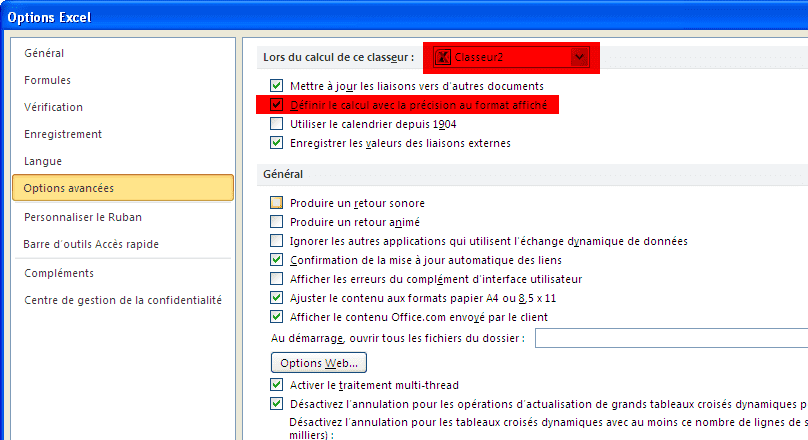This screenshot has height=440, width=808.
Task: Toggle Activer le traitement multi-thread
Action: tap(276, 385)
